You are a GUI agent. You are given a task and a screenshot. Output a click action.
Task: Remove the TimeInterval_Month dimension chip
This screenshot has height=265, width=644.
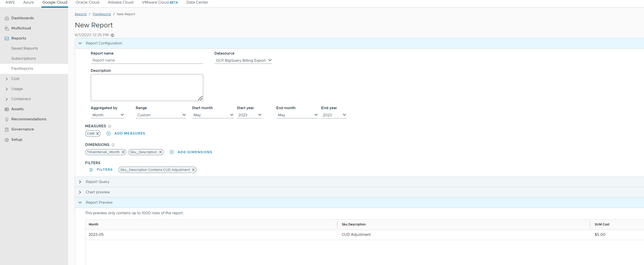tap(123, 152)
